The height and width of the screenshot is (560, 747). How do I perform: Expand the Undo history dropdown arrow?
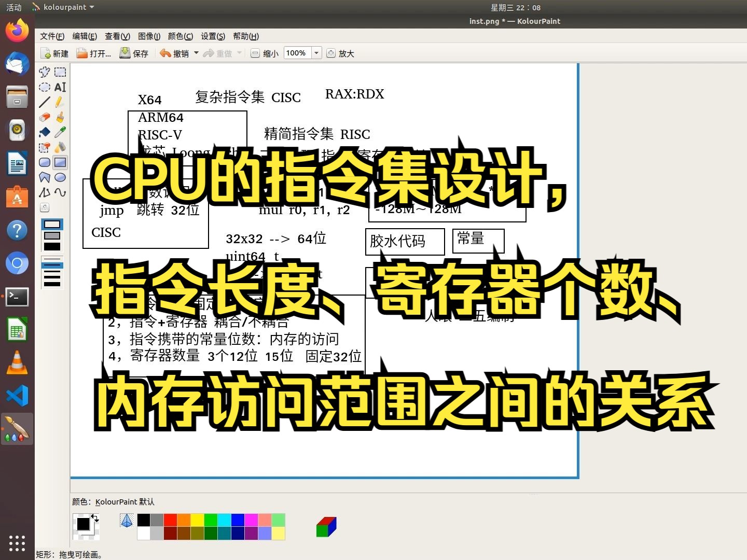click(196, 53)
